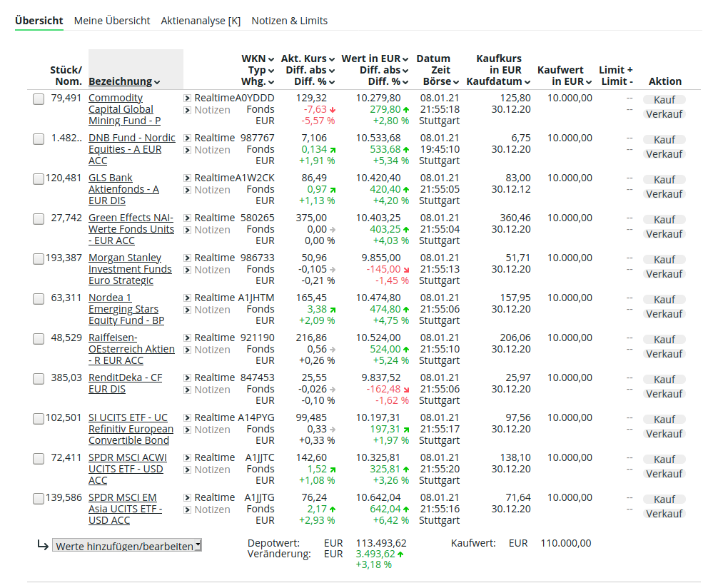The width and height of the screenshot is (723, 588).
Task: Select total Kaufwert value 110.000,00
Action: click(x=566, y=543)
